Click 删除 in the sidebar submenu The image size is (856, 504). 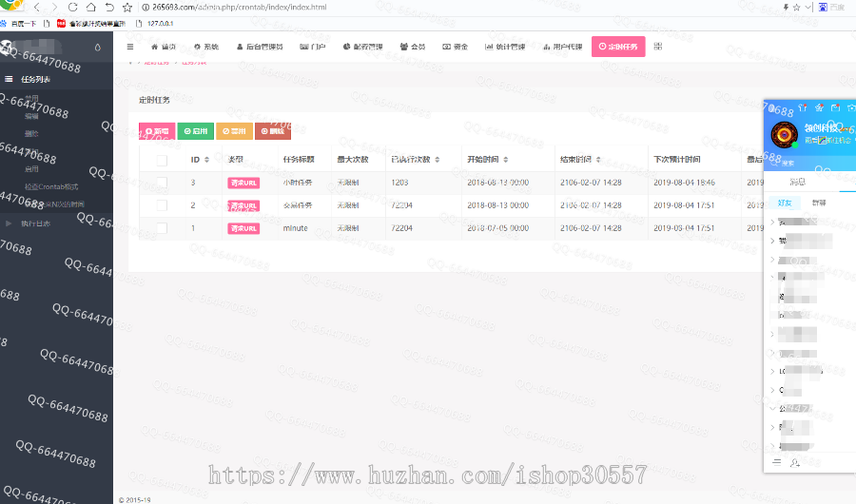(x=31, y=133)
